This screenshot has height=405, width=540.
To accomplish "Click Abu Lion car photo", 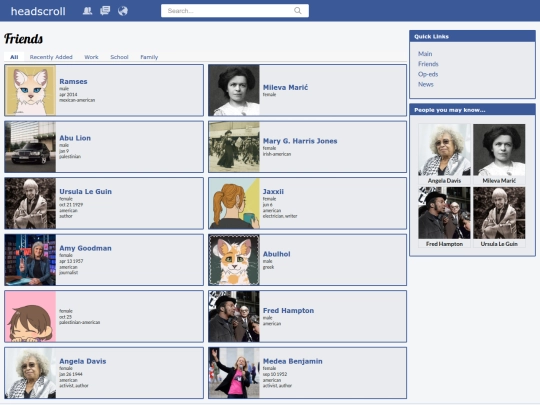I will click(30, 147).
